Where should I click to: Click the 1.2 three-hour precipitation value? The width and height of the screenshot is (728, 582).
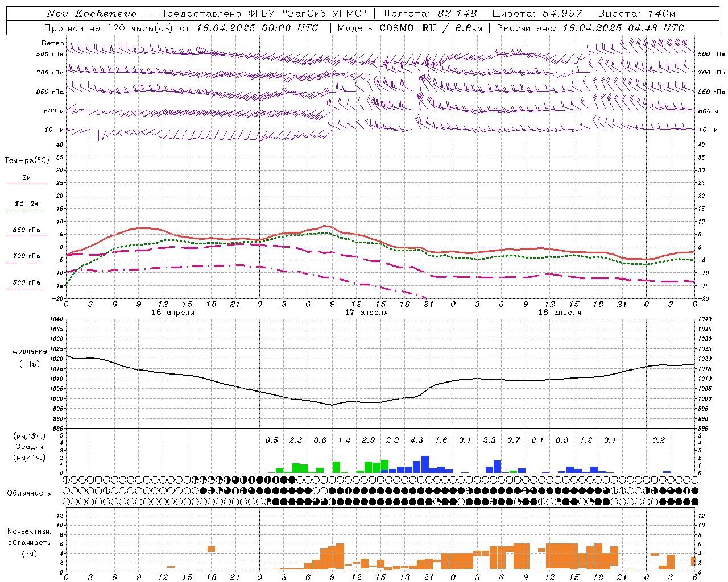pyautogui.click(x=586, y=440)
